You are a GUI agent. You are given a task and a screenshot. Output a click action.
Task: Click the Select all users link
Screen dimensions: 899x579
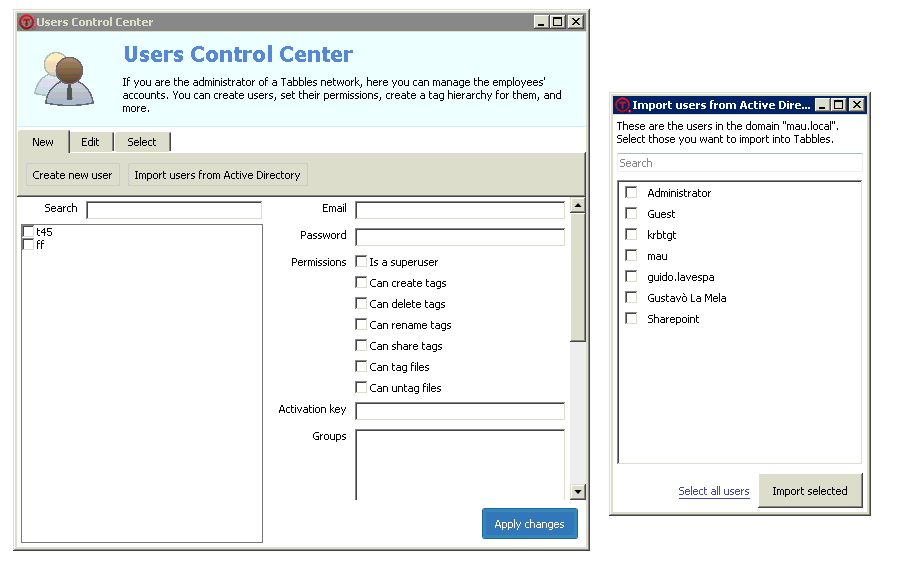[x=714, y=491]
